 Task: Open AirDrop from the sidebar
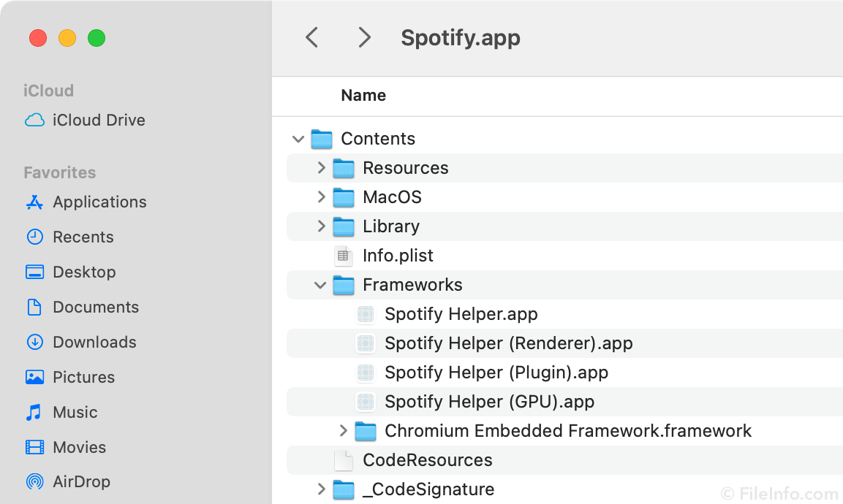(x=81, y=481)
